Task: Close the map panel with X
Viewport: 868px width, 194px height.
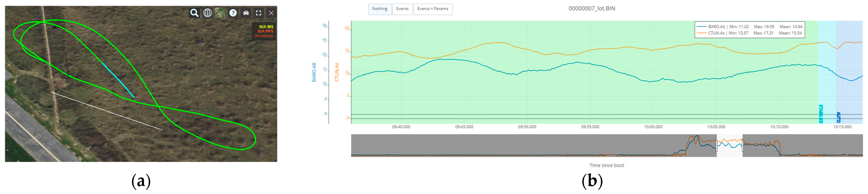Action: click(x=271, y=13)
